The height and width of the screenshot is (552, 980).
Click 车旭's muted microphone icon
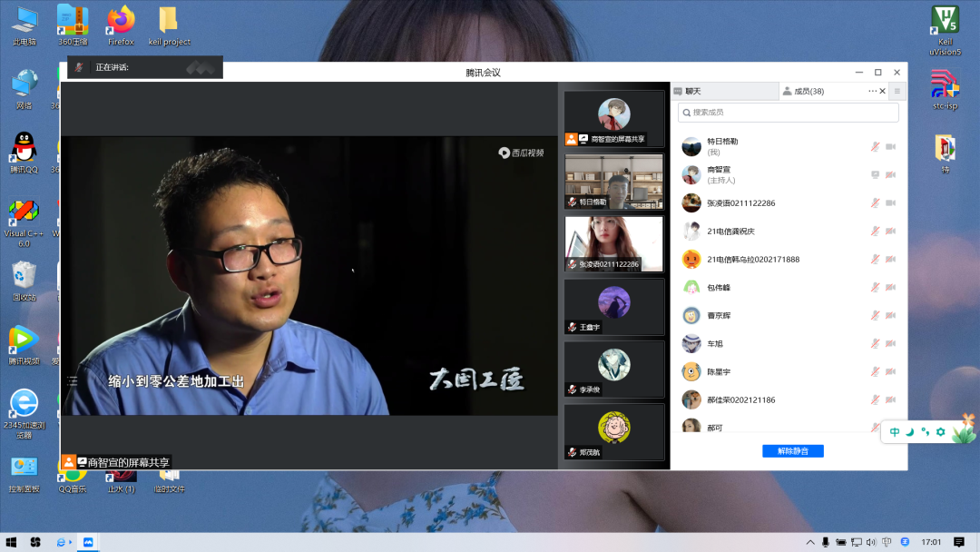point(875,343)
